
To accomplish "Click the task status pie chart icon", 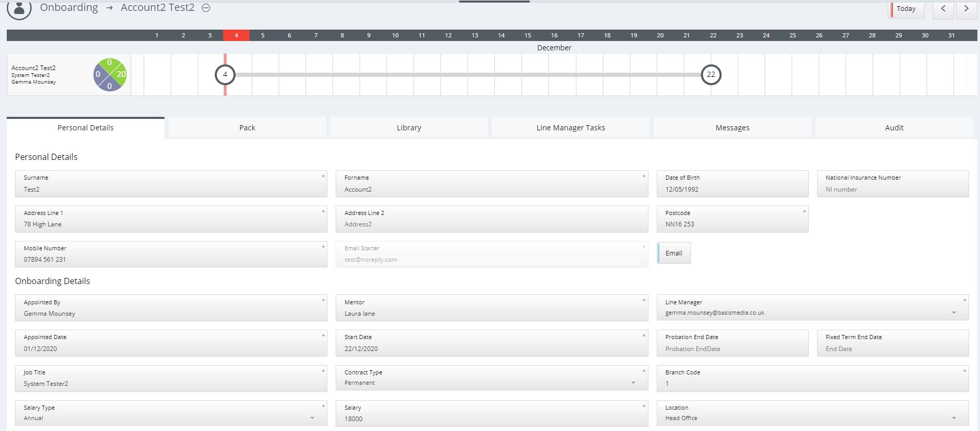I will pyautogui.click(x=109, y=75).
